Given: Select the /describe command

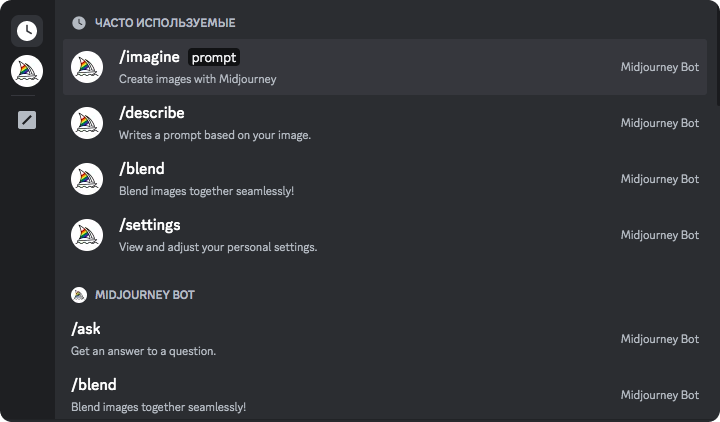Looking at the screenshot, I should tap(152, 113).
